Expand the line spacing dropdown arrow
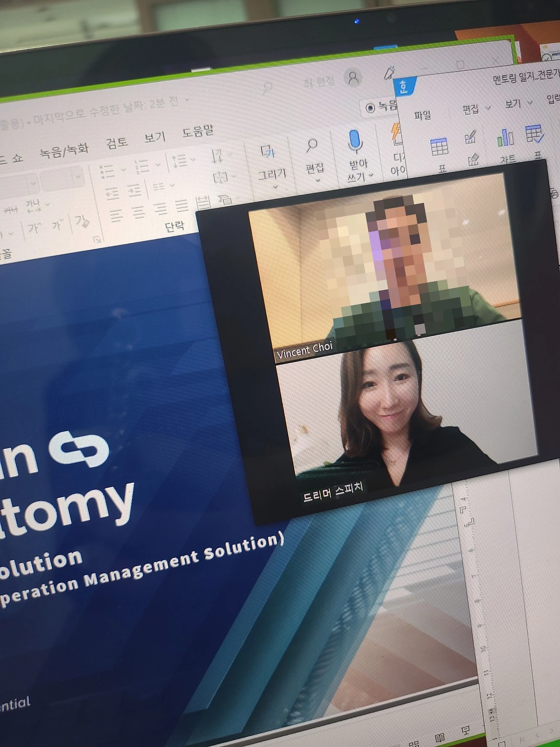Screen dimensions: 560x747 (193, 159)
